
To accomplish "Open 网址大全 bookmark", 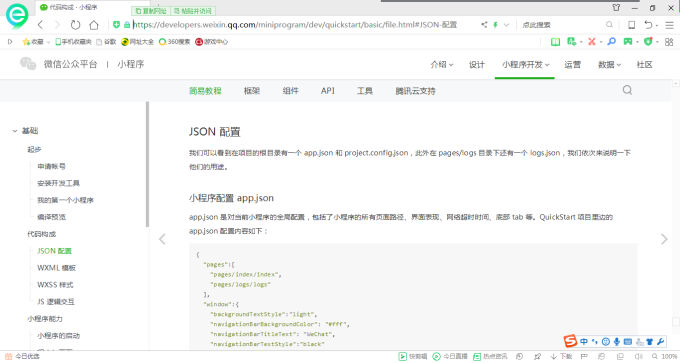I will [137, 42].
